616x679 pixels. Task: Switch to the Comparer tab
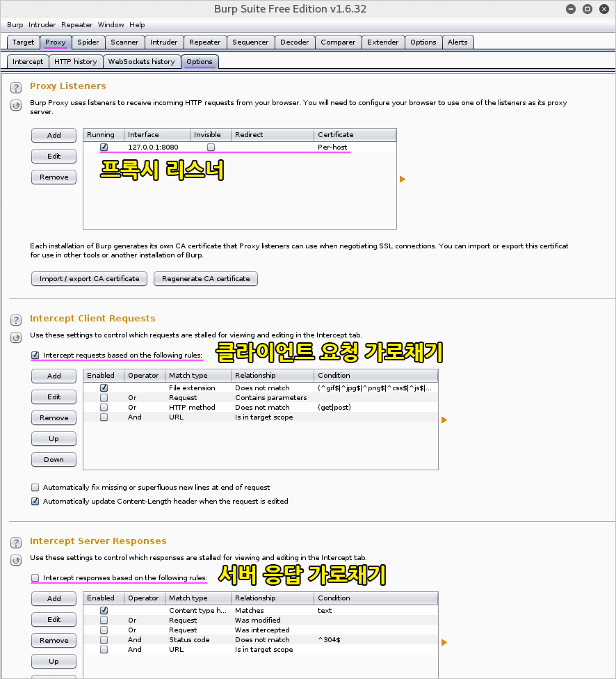coord(338,42)
